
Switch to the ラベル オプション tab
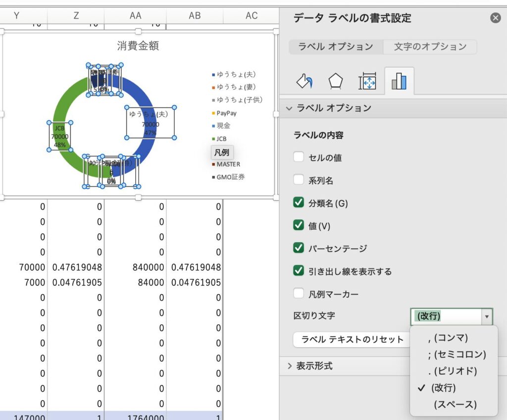336,47
